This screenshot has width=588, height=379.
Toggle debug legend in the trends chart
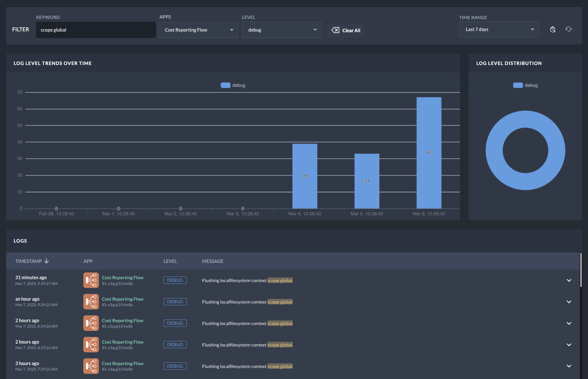point(233,85)
